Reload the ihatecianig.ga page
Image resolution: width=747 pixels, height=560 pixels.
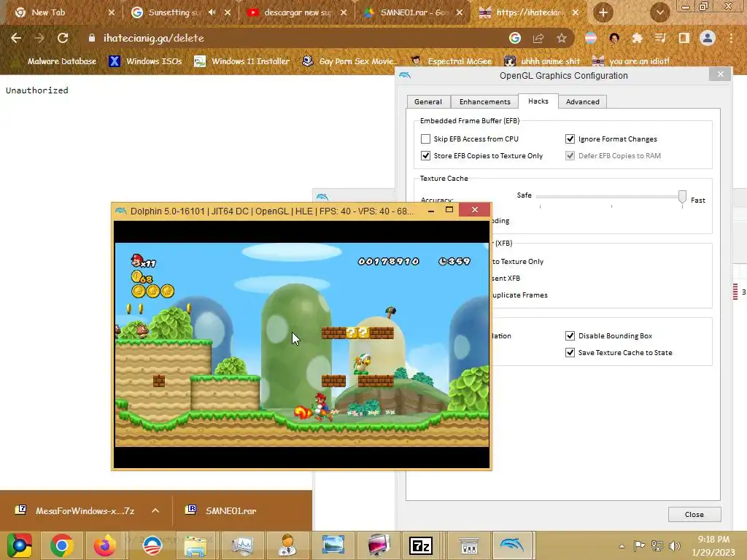(x=63, y=38)
